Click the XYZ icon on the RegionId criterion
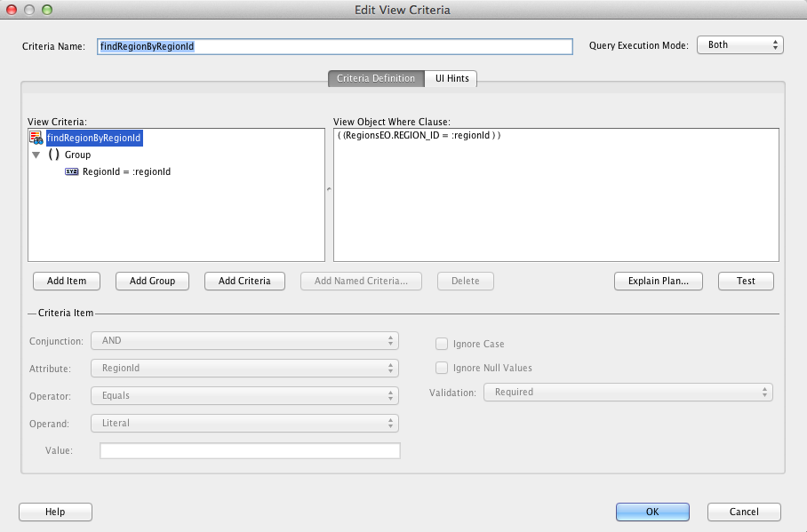The height and width of the screenshot is (532, 807). 72,171
